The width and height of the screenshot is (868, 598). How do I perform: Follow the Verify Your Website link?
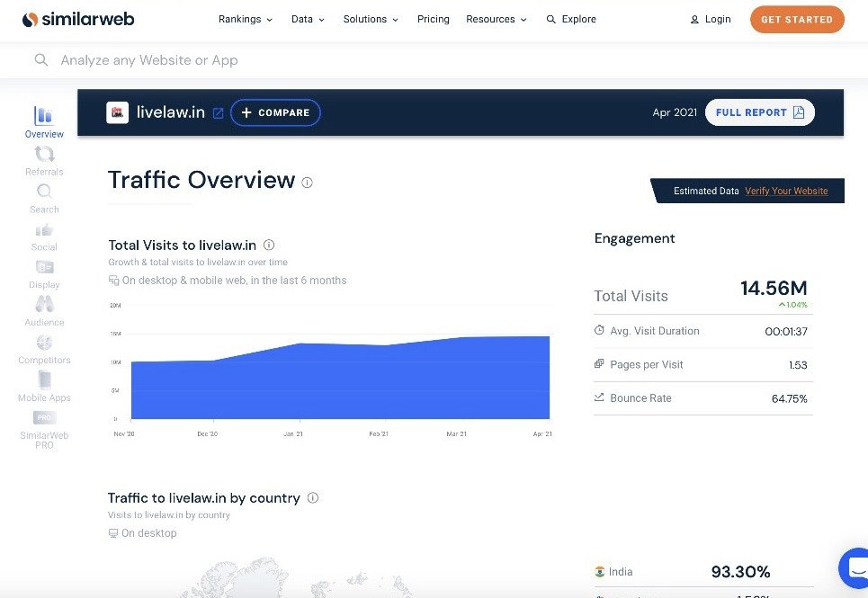click(x=786, y=191)
